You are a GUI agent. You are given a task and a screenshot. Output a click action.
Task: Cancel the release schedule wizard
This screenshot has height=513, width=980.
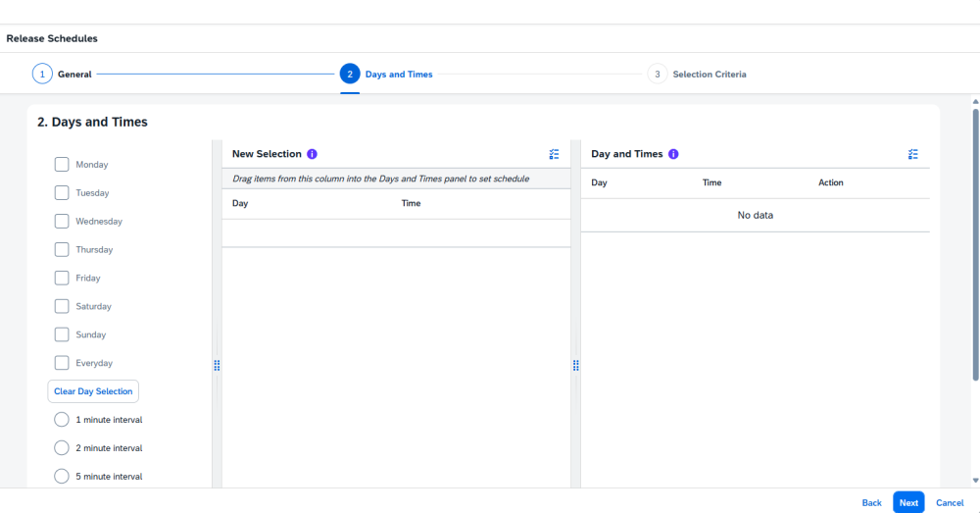point(950,502)
